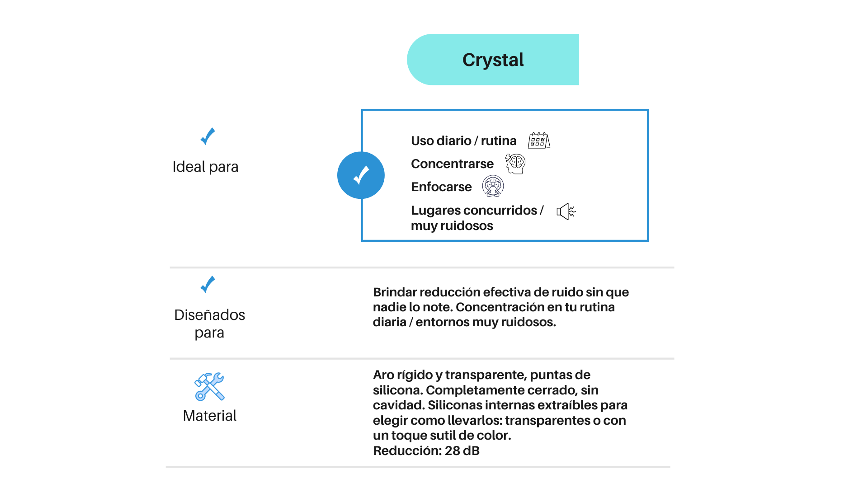Click the blue checkmark above Diseñados para
Screen dimensions: 868x488
click(208, 285)
